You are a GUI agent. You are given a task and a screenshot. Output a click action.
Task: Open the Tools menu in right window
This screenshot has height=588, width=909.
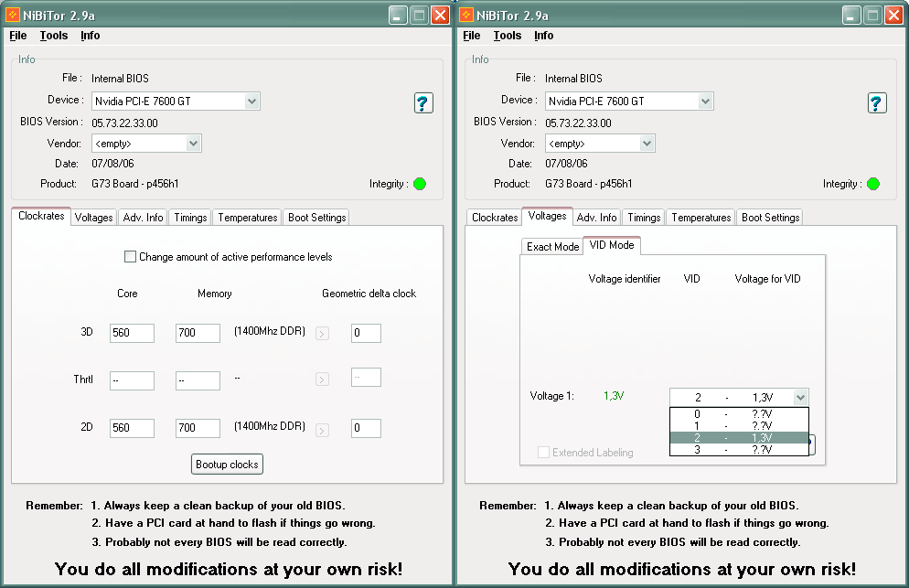click(x=508, y=36)
